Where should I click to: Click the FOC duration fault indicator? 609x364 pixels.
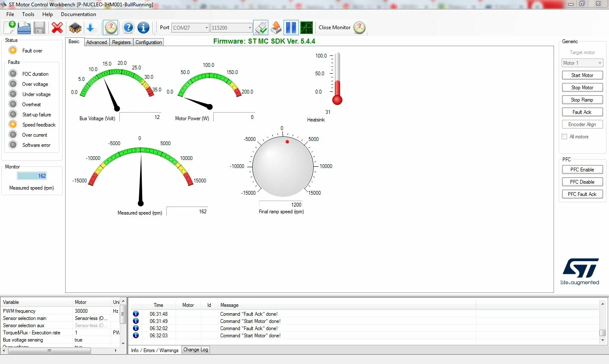point(13,74)
